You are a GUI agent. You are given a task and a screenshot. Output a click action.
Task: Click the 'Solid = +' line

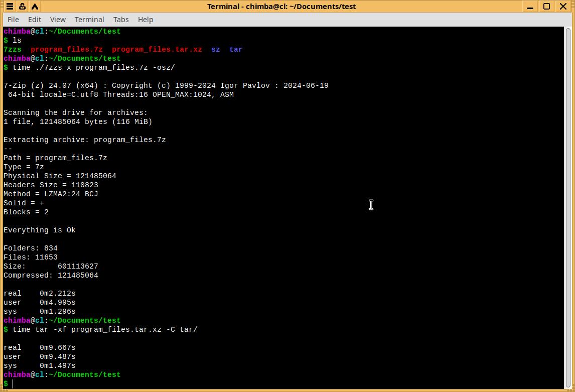(24, 203)
